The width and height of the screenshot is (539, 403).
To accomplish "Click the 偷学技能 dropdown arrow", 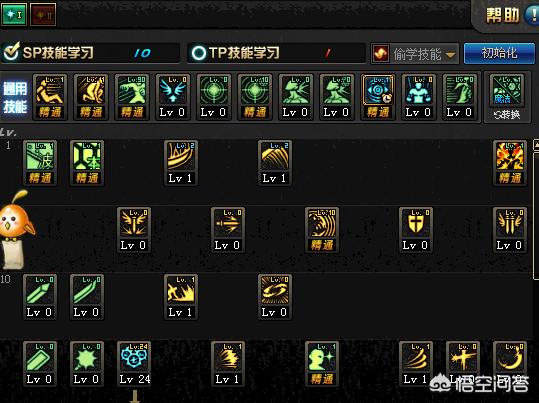I will point(450,55).
